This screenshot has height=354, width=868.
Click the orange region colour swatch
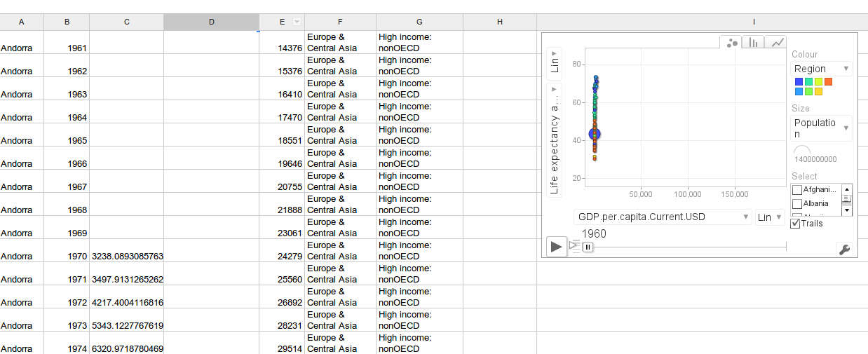point(828,82)
